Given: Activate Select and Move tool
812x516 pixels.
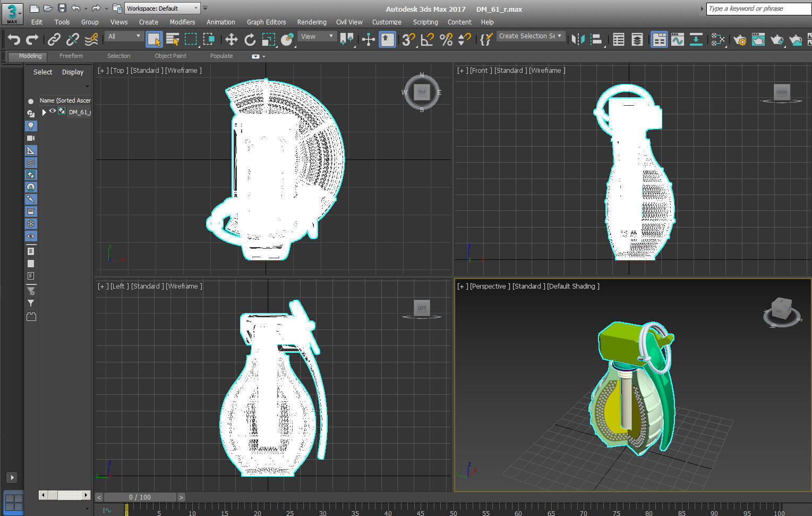Looking at the screenshot, I should point(231,39).
